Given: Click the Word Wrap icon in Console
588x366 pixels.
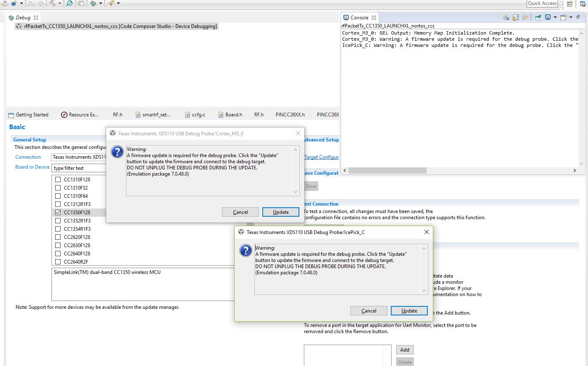Looking at the screenshot, I should click(x=525, y=17).
